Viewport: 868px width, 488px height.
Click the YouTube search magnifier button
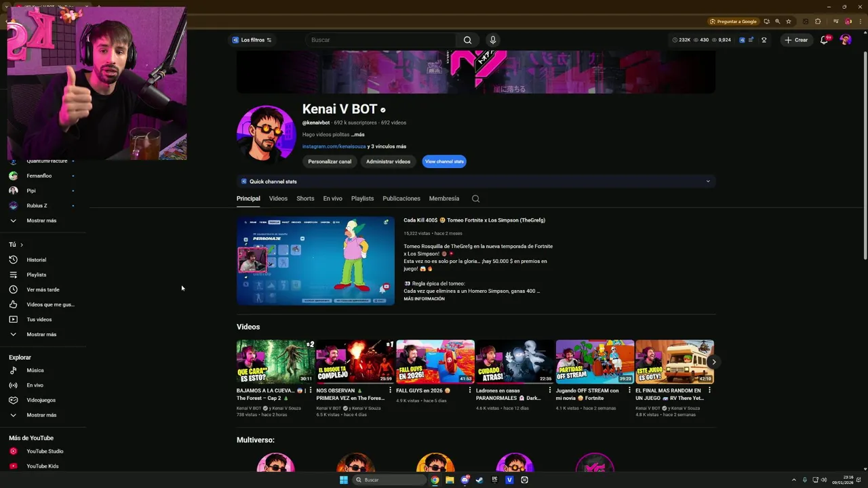tap(467, 40)
